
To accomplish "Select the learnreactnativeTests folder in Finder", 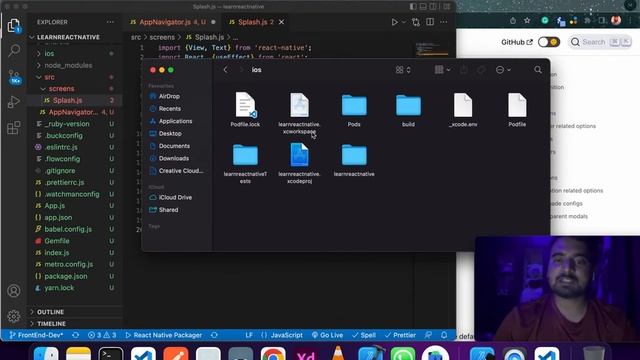I will pos(245,163).
